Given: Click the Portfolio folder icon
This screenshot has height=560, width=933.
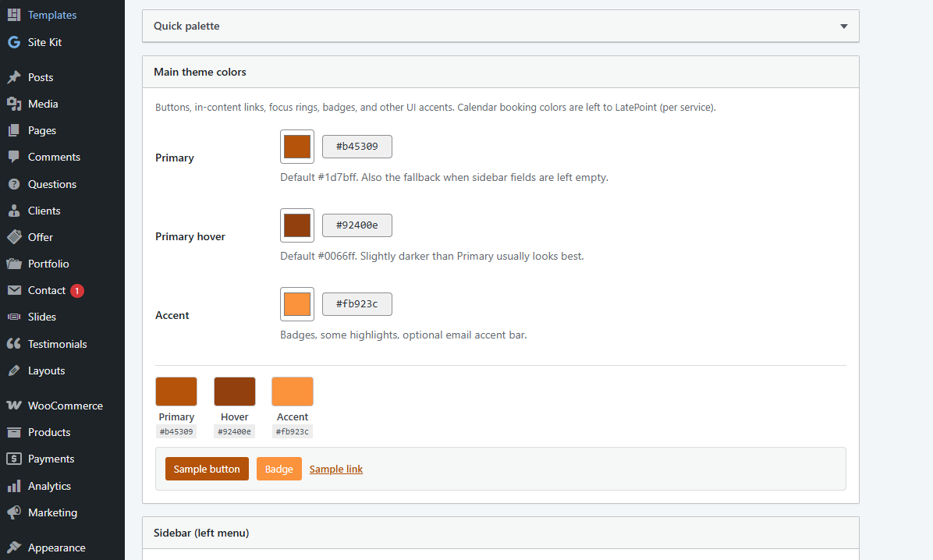Looking at the screenshot, I should [14, 264].
